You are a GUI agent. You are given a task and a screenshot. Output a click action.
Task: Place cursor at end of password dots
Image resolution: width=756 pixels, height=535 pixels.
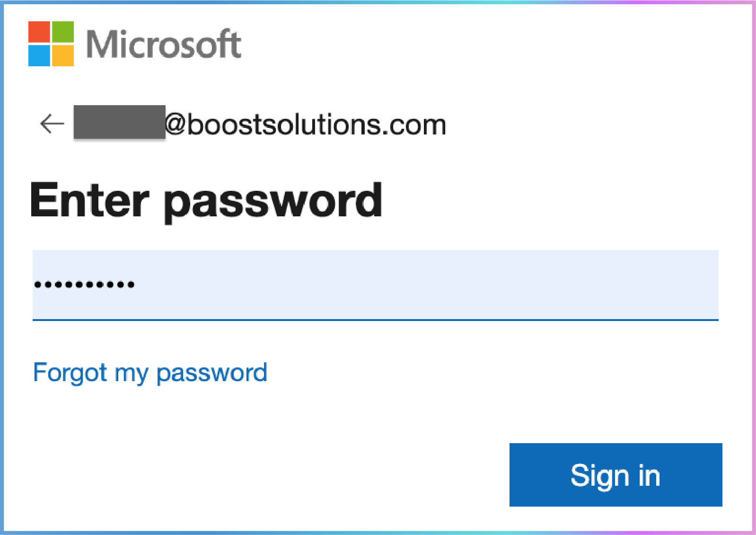(136, 285)
